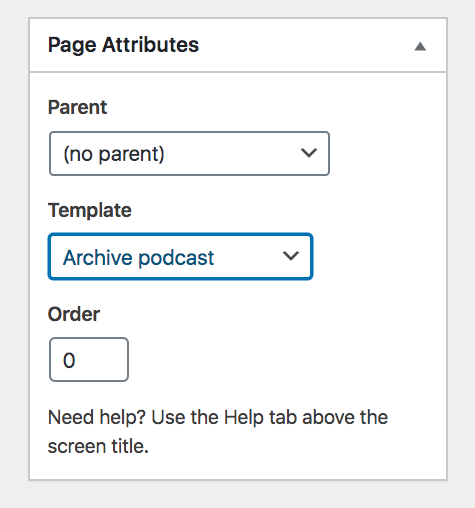Click the Parent field label
This screenshot has width=475, height=508.
(x=77, y=107)
